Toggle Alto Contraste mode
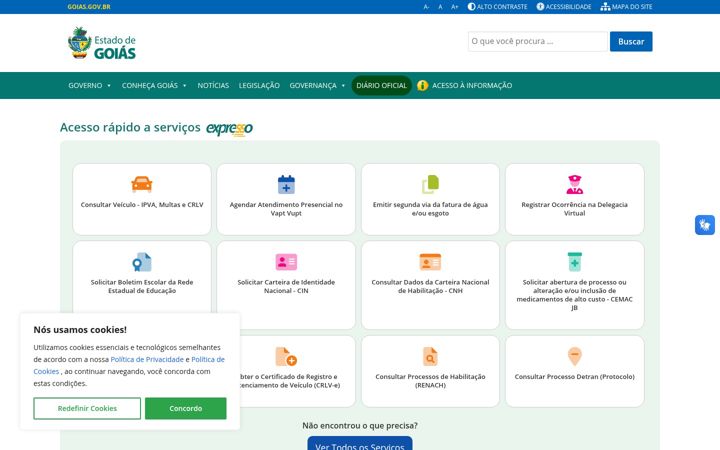The image size is (720, 450). click(497, 7)
